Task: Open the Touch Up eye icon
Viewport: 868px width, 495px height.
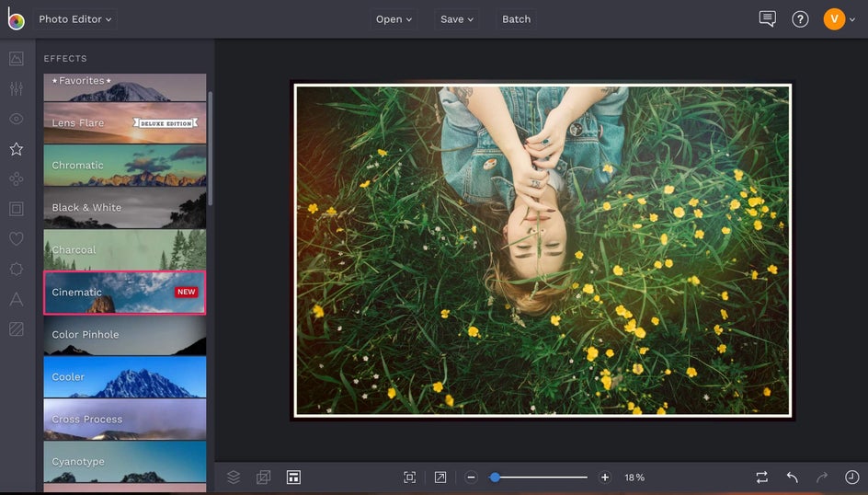Action: (16, 119)
